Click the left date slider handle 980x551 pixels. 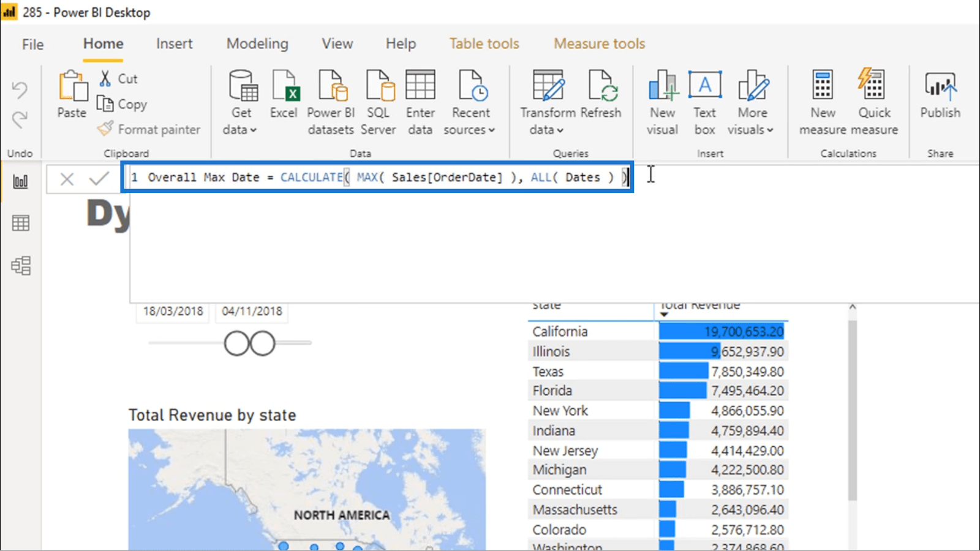[x=237, y=343]
